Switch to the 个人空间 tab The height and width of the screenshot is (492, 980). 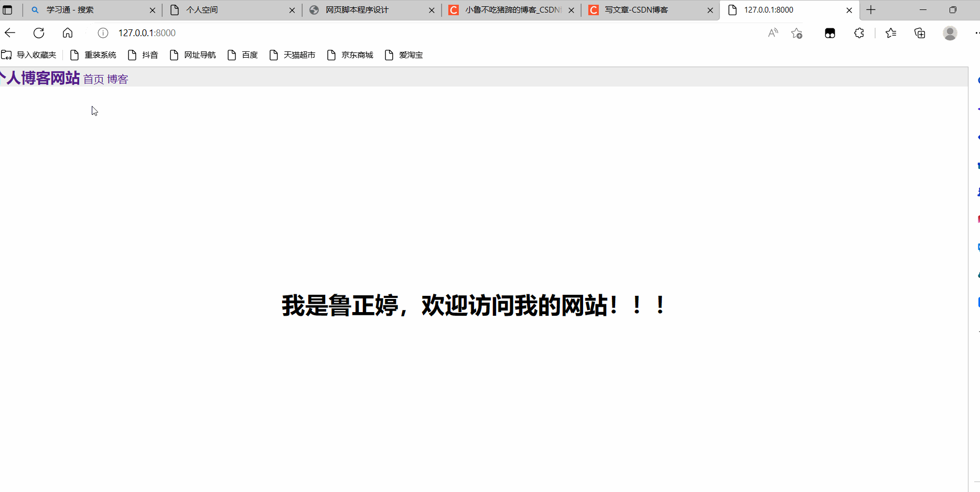pyautogui.click(x=232, y=10)
